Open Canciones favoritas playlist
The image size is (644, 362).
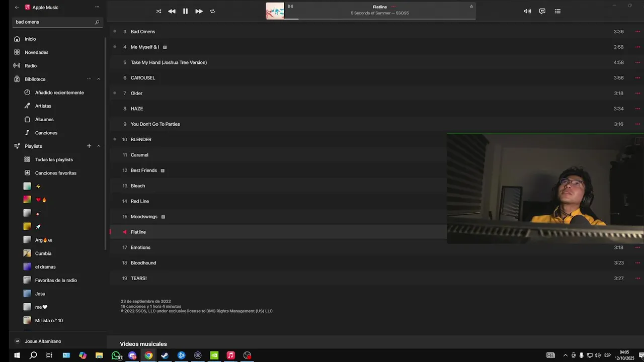[x=56, y=173]
